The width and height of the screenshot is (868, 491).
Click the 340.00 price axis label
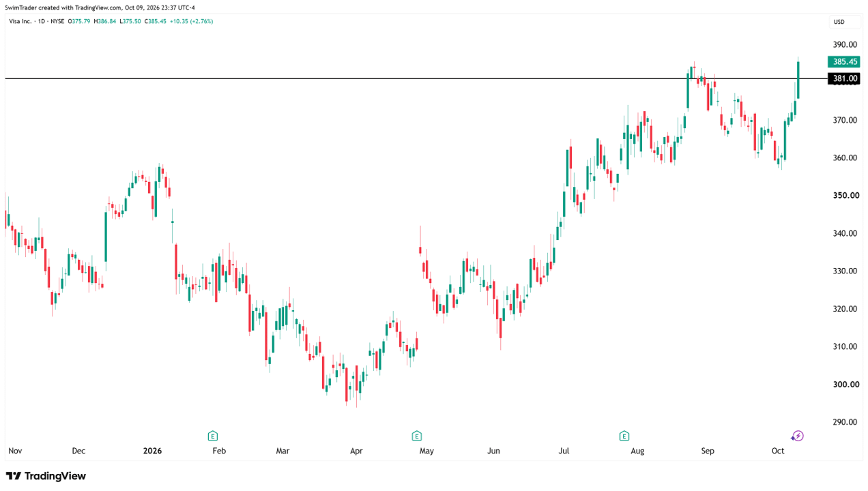click(x=844, y=233)
